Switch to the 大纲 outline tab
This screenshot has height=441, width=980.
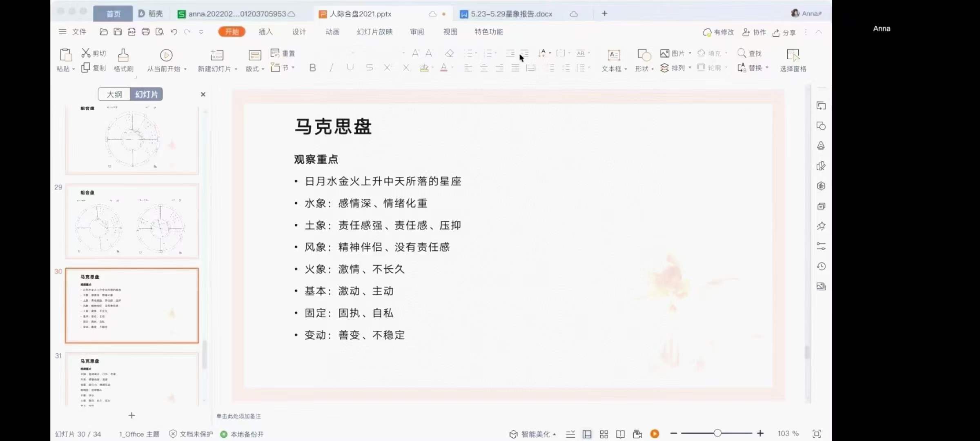pos(114,94)
